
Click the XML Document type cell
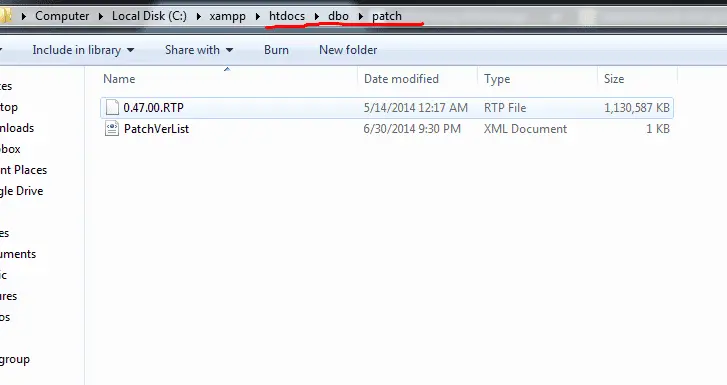coord(525,129)
